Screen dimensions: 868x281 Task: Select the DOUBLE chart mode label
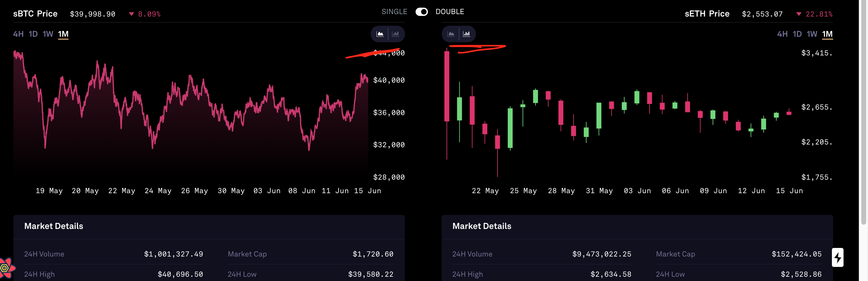click(x=450, y=11)
